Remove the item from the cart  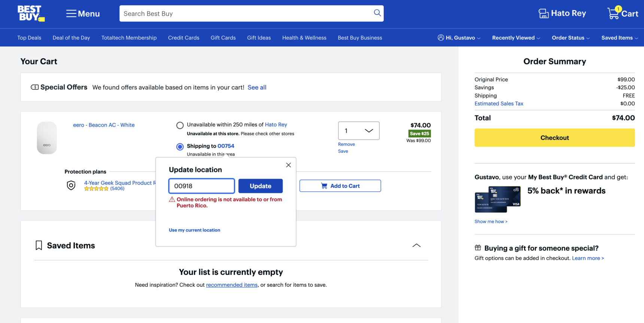346,144
